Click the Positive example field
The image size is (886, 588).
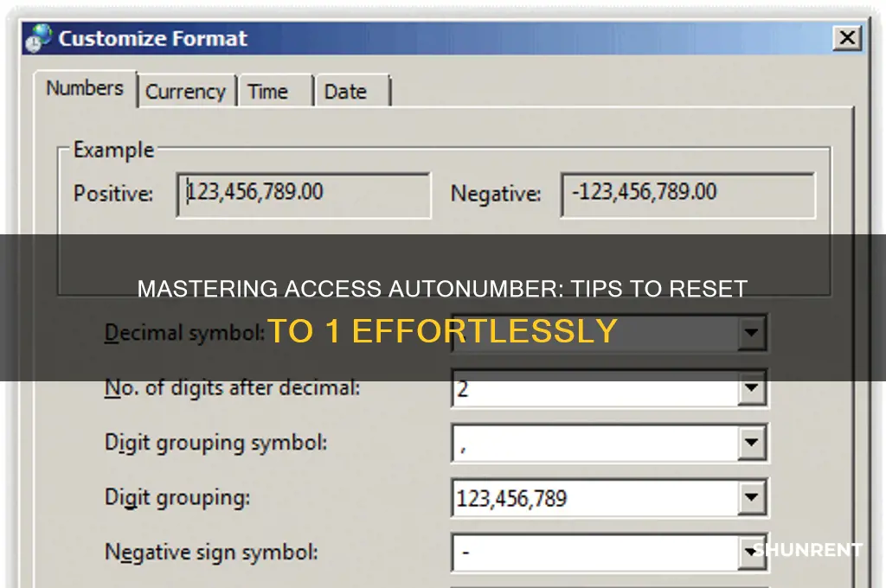(x=304, y=195)
